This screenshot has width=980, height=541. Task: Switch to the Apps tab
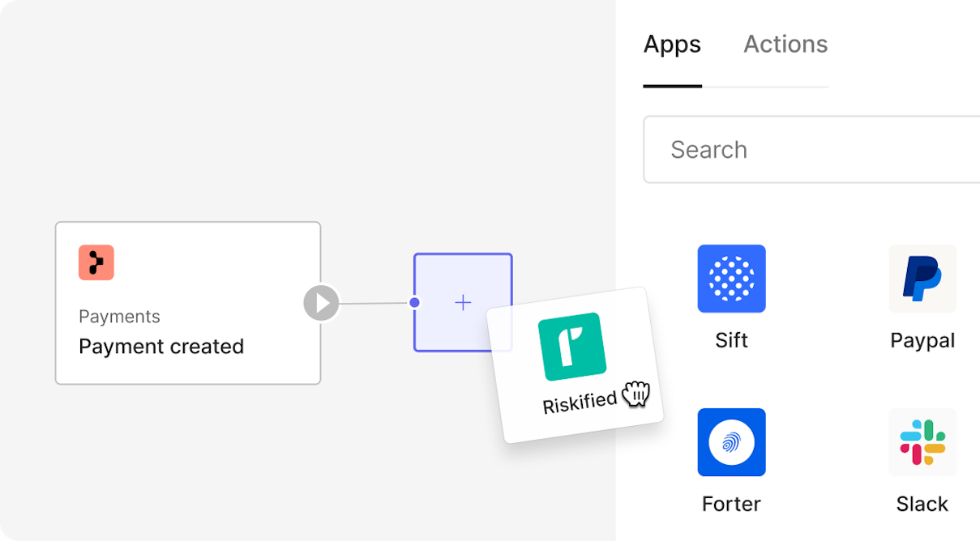click(672, 45)
